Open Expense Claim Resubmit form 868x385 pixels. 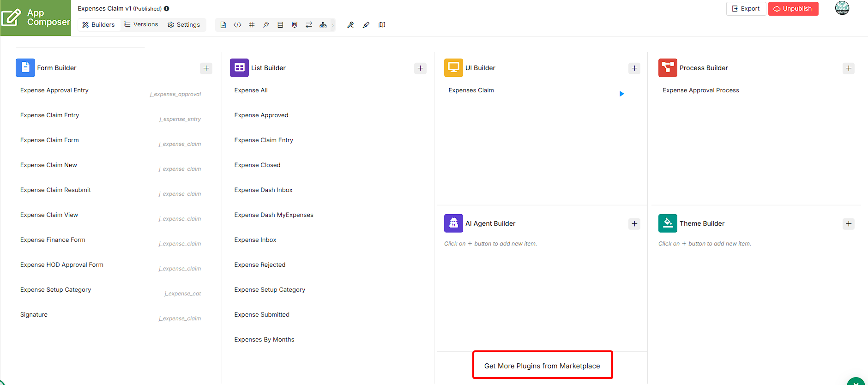click(x=55, y=190)
